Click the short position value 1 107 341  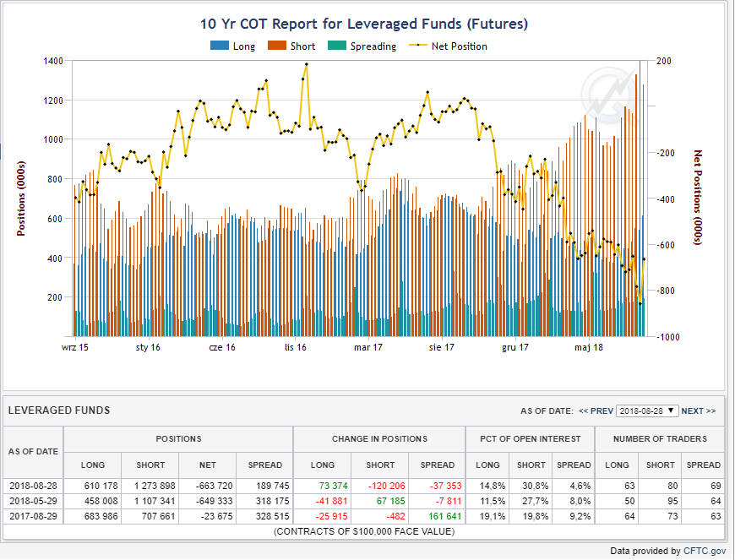155,501
